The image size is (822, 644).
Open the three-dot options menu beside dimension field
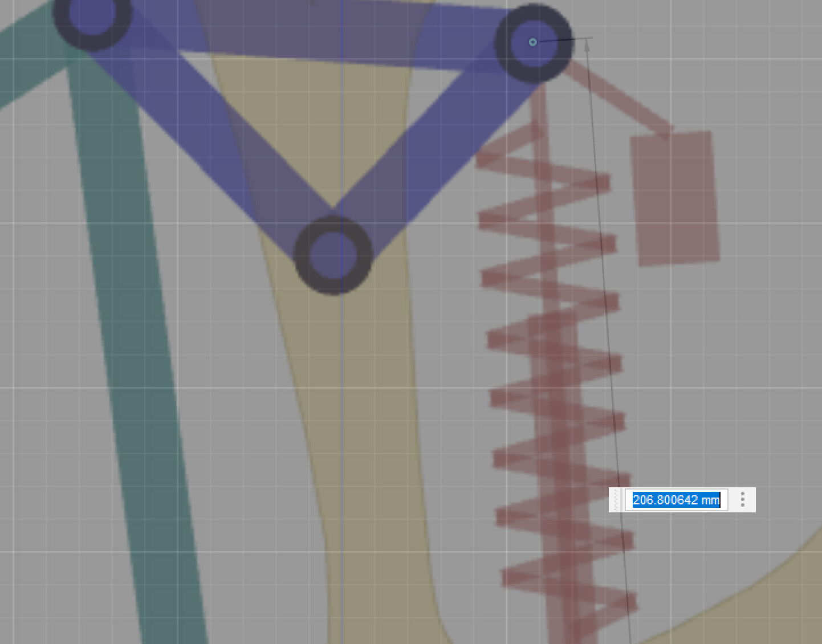(x=743, y=500)
